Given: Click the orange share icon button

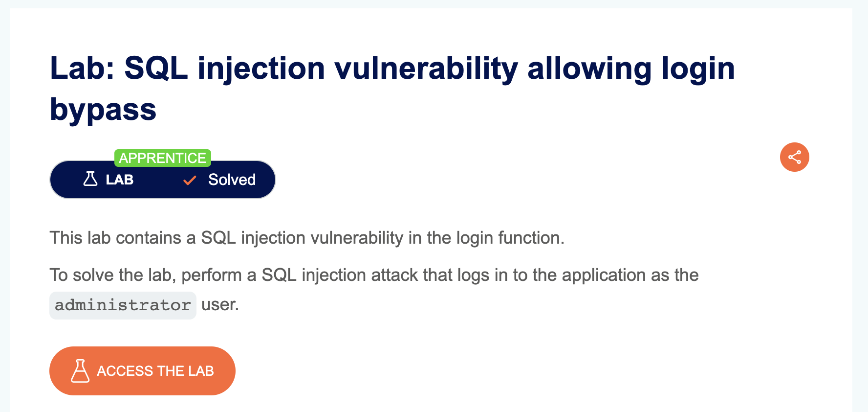Looking at the screenshot, I should 794,157.
